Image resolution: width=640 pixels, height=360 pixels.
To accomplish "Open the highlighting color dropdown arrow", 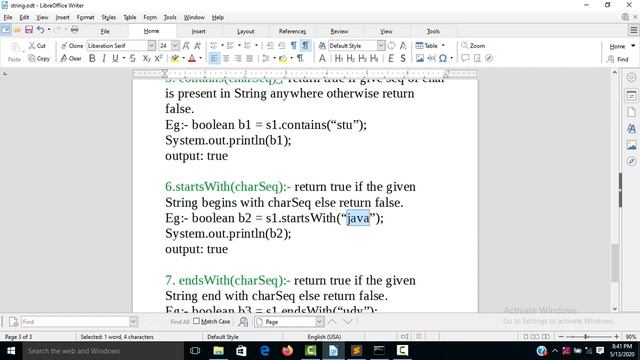I will tap(183, 58).
